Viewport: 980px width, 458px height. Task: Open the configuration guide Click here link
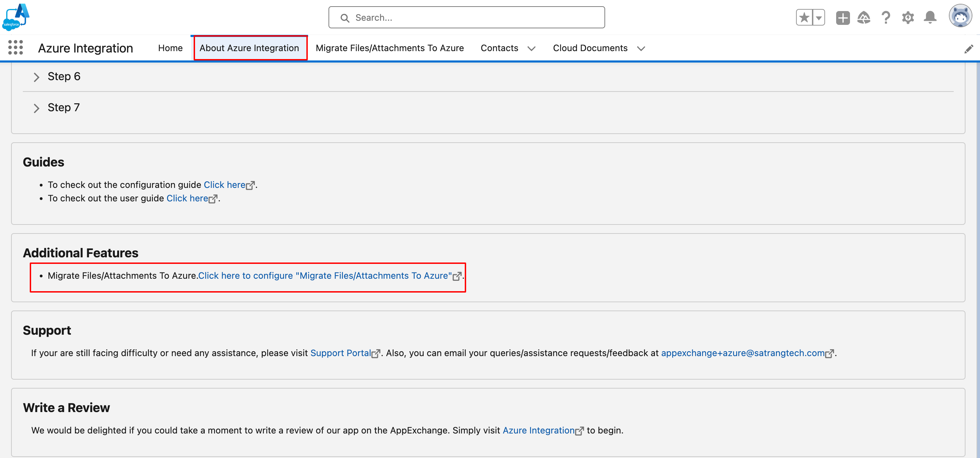coord(225,185)
